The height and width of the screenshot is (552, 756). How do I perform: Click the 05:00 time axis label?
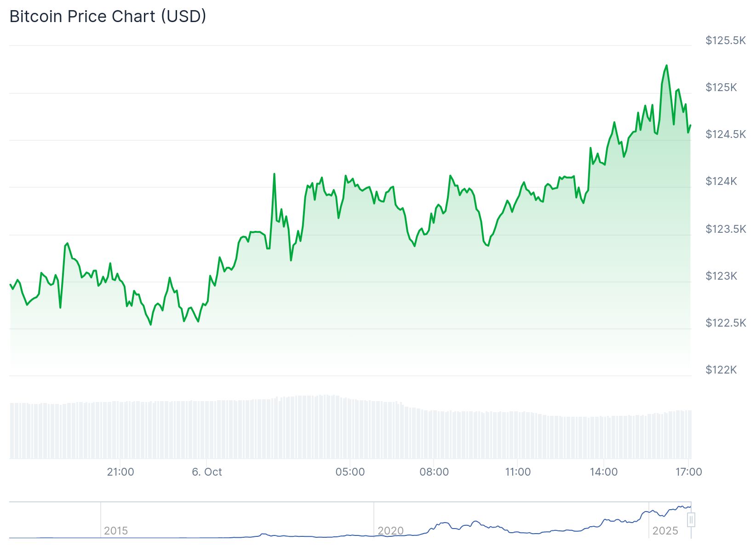coord(350,472)
